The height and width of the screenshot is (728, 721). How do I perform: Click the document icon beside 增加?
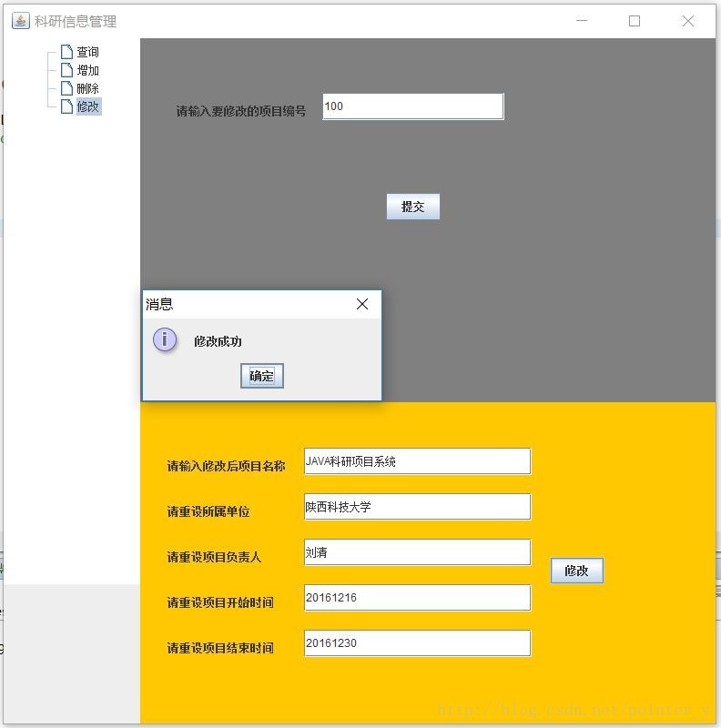pos(66,70)
